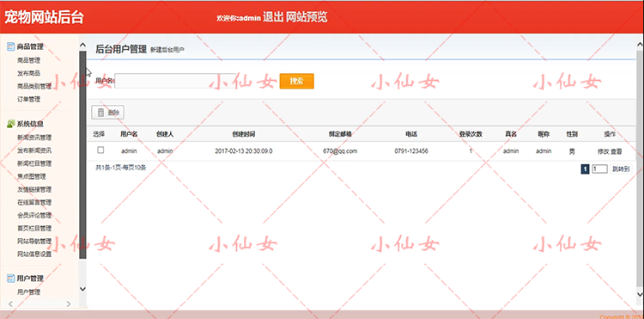This screenshot has width=644, height=319.
Task: Open 新闻栏目管理 in the sidebar
Action: [34, 163]
